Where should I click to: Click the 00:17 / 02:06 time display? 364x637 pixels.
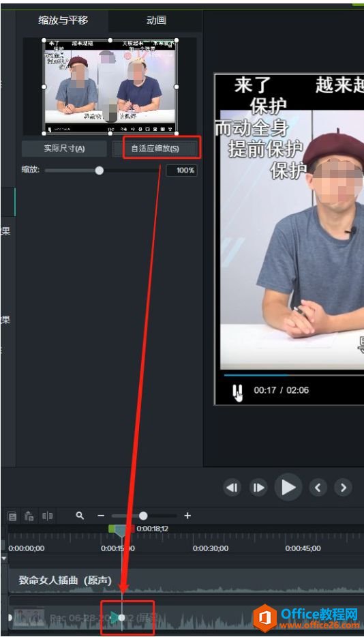point(281,390)
